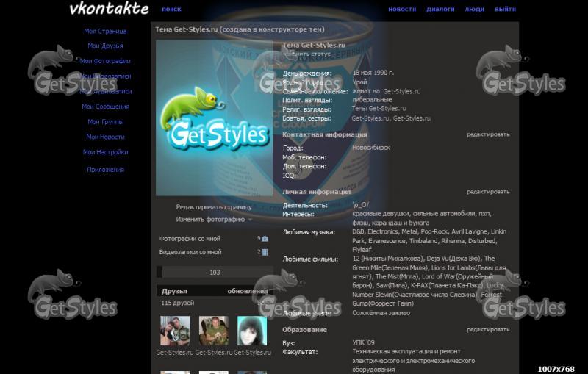Open the third friend's photo with dark-haired girl
The image size is (588, 374).
pos(252,331)
